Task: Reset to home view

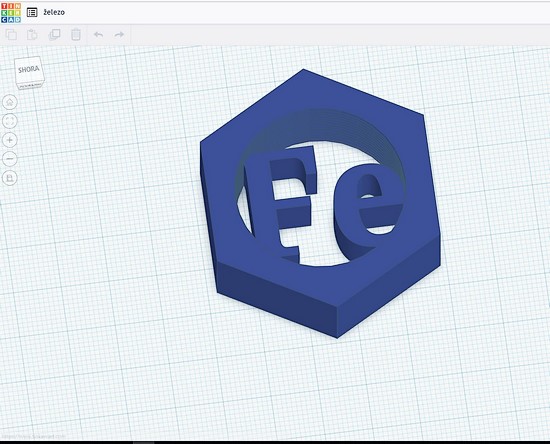Action: [10, 102]
